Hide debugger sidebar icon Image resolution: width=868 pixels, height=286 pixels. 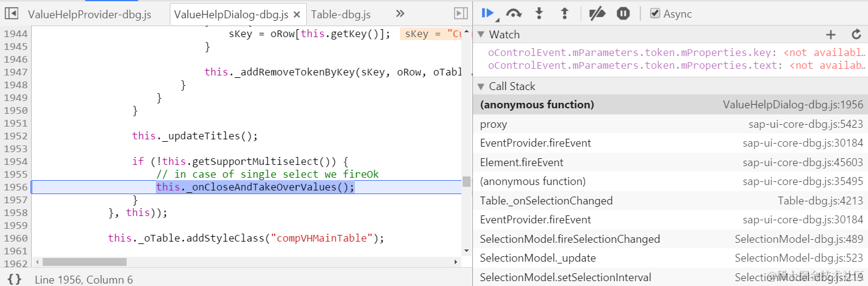461,13
